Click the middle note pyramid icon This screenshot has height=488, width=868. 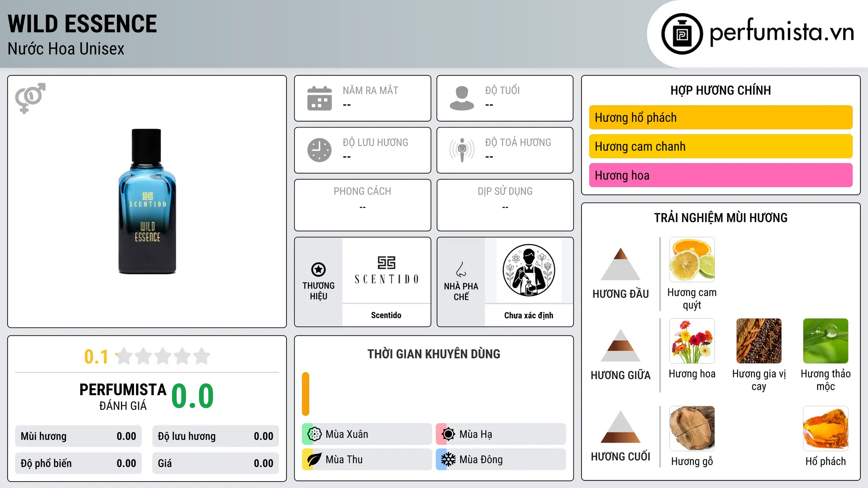(x=620, y=345)
